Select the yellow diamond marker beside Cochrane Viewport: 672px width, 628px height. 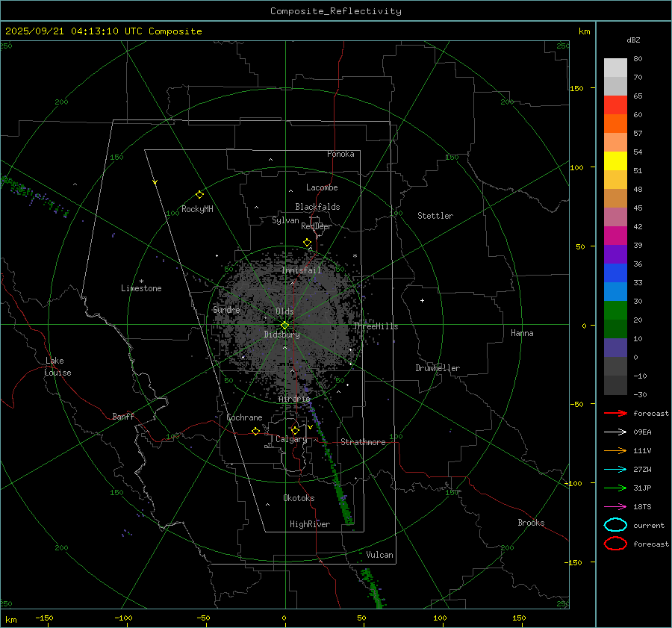[x=255, y=431]
